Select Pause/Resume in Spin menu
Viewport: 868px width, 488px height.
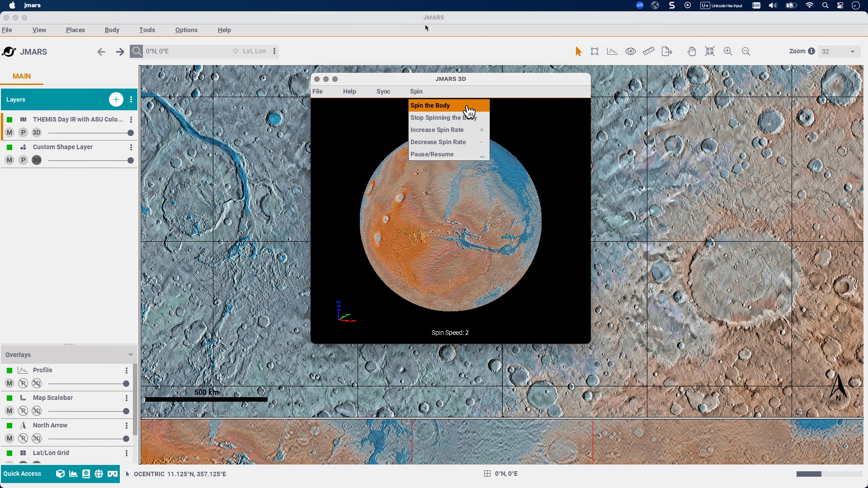point(449,154)
